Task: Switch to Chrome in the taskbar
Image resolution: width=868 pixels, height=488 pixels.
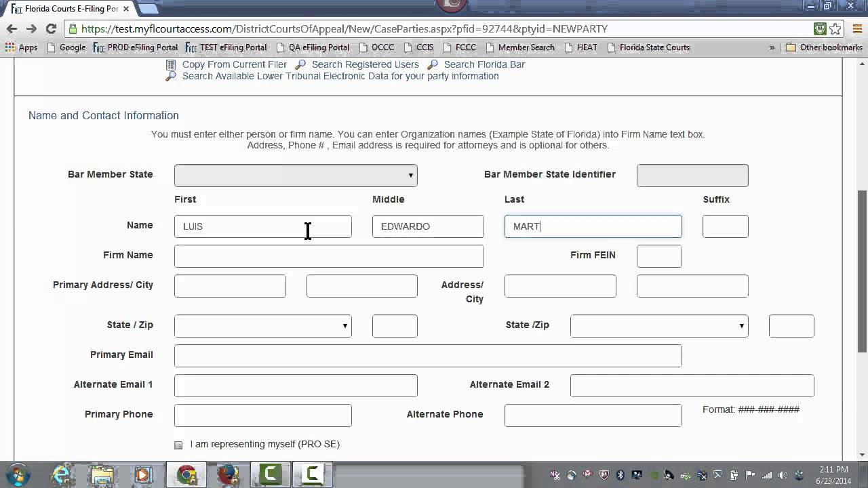Action: (x=187, y=474)
